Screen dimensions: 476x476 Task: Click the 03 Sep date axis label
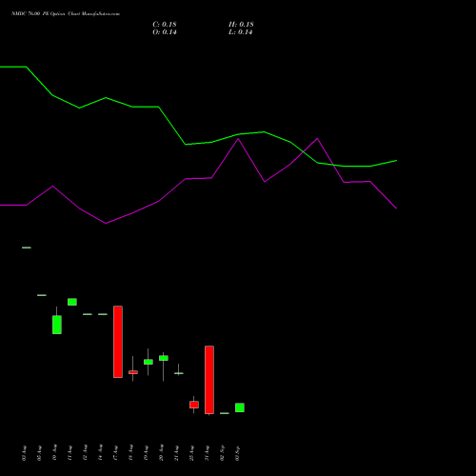coord(237,453)
